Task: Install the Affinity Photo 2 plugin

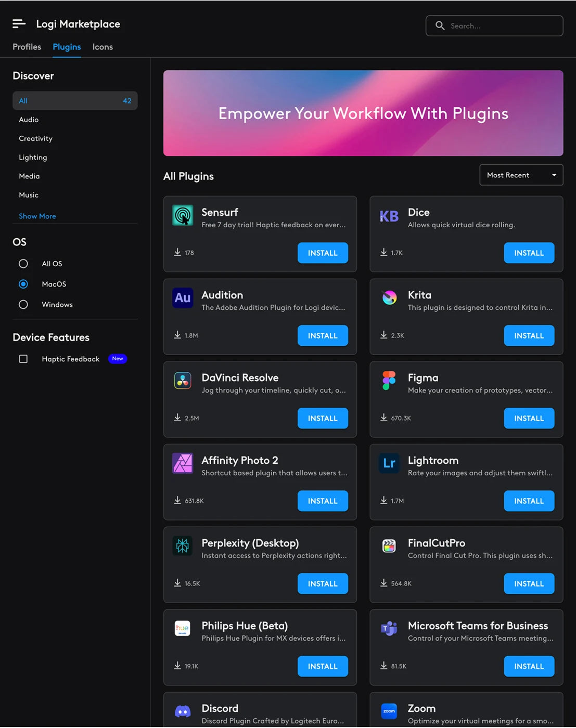Action: pos(323,501)
